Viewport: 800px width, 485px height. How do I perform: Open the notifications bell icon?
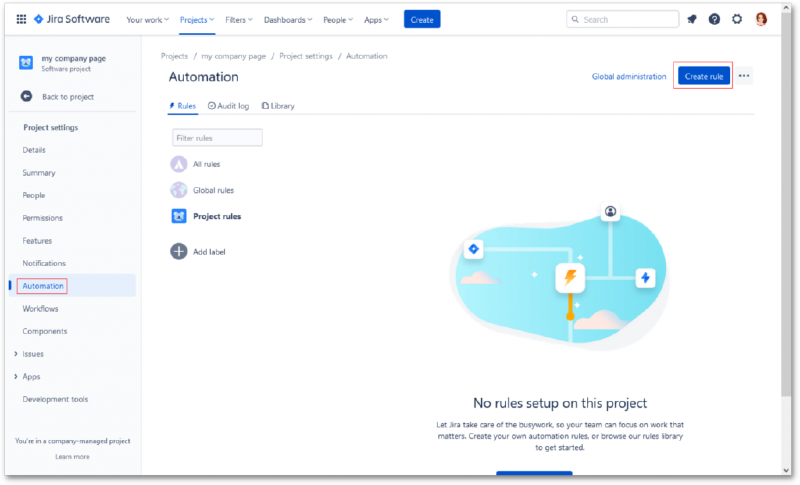coord(692,19)
